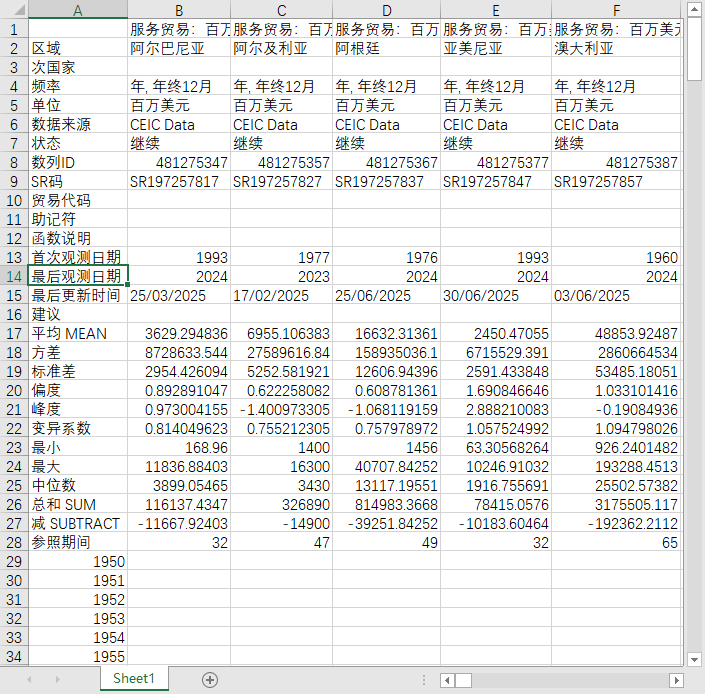Click horizontal scrollbar right arrow

pyautogui.click(x=676, y=680)
